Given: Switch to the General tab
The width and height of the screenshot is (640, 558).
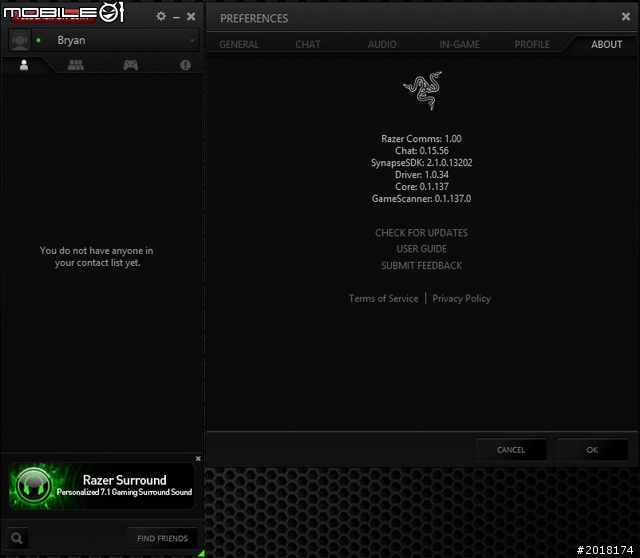Looking at the screenshot, I should coord(239,44).
